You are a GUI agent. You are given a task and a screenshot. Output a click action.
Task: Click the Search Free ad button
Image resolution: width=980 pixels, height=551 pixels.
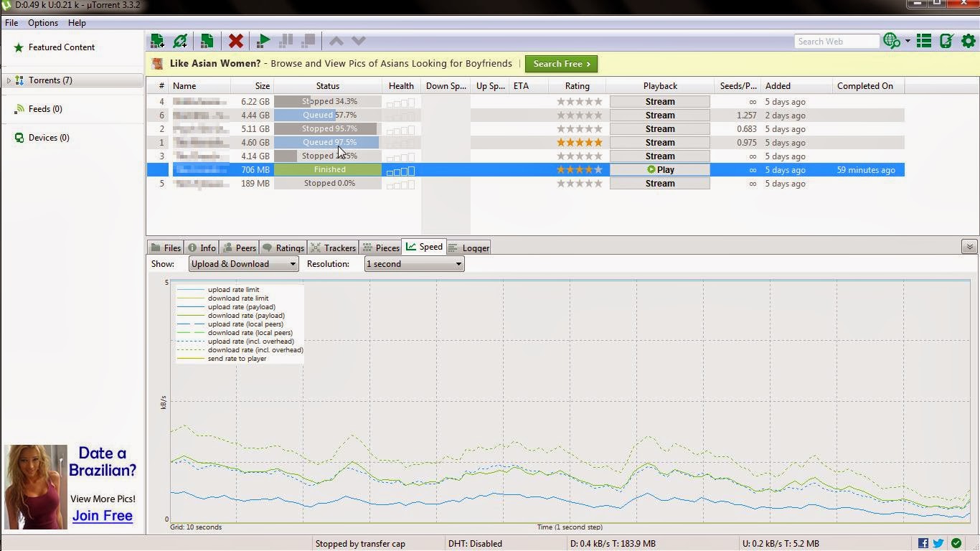[562, 64]
